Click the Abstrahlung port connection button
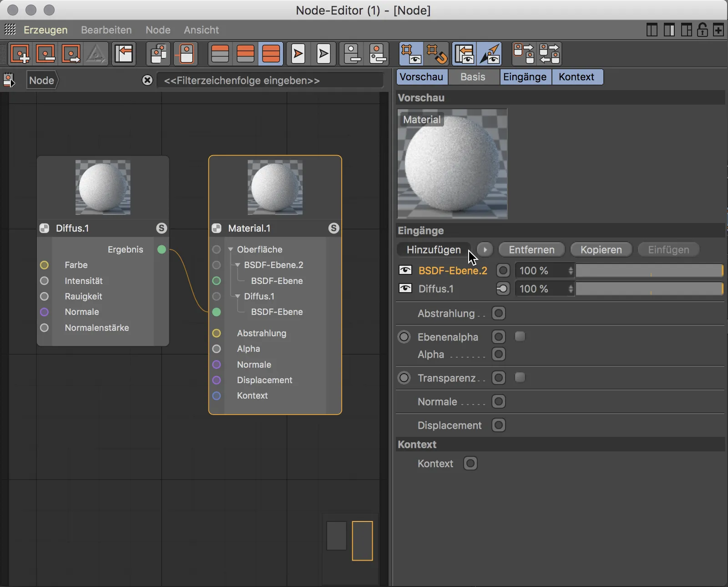This screenshot has width=728, height=587. click(x=499, y=314)
